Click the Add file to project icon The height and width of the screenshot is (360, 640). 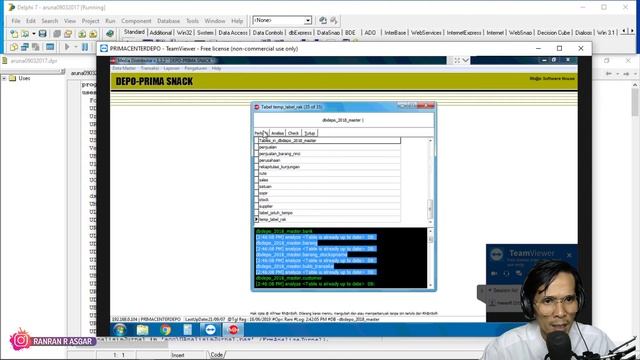[x=82, y=34]
